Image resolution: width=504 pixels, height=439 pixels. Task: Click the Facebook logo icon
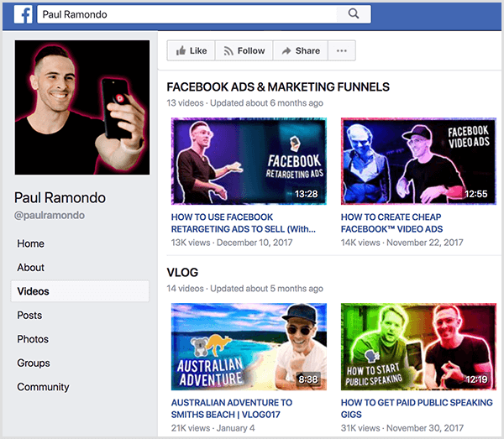24,14
